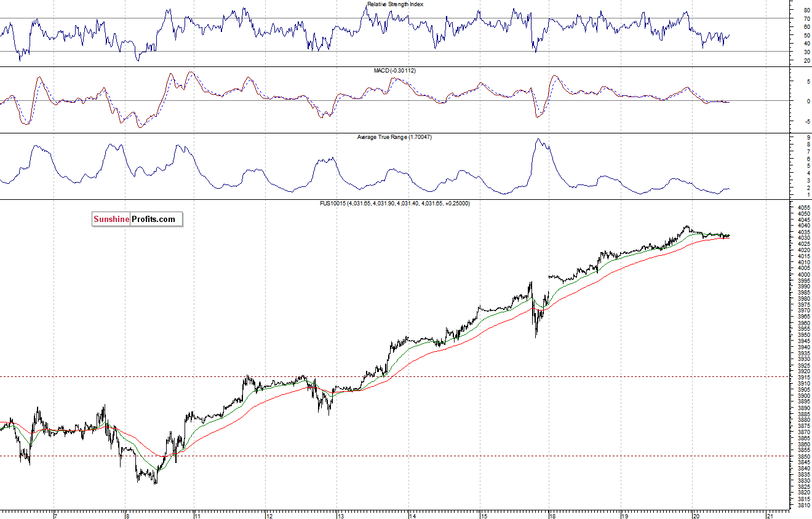The height and width of the screenshot is (519, 812).
Task: Click date label 21 on the time axis
Action: (770, 515)
